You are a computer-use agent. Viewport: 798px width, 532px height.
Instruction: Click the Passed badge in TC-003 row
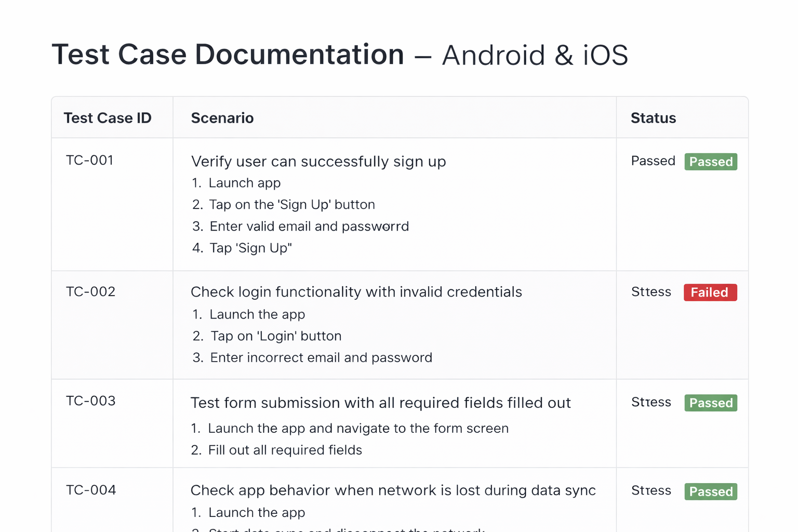710,403
